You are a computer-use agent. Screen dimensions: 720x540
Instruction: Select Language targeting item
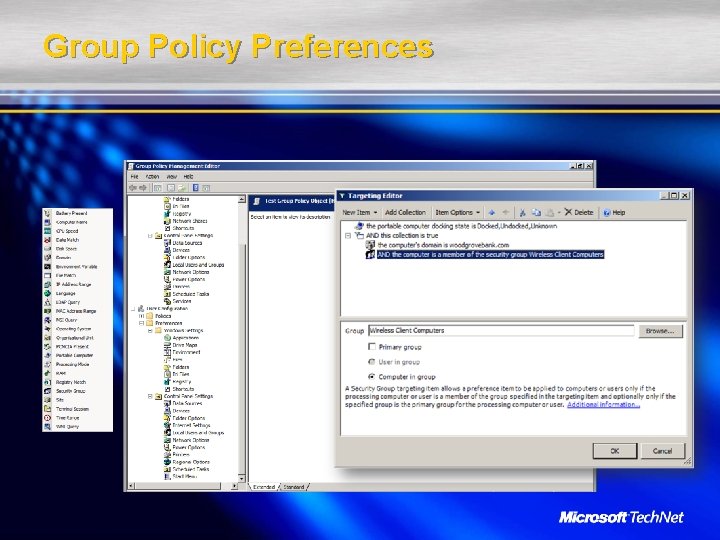pos(66,293)
